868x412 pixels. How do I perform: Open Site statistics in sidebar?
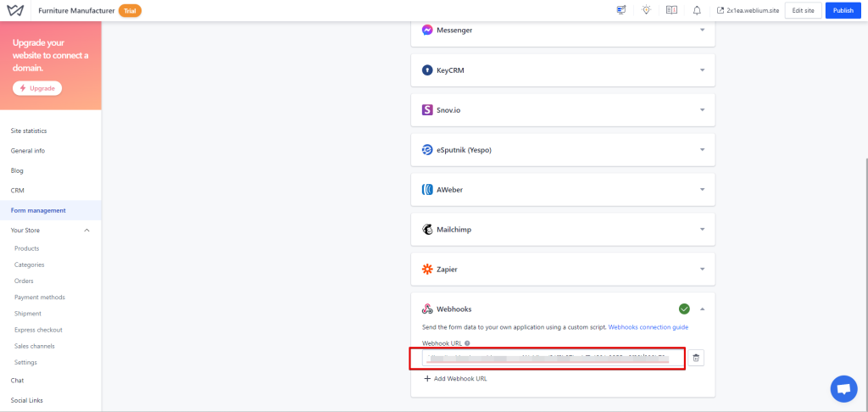(29, 131)
